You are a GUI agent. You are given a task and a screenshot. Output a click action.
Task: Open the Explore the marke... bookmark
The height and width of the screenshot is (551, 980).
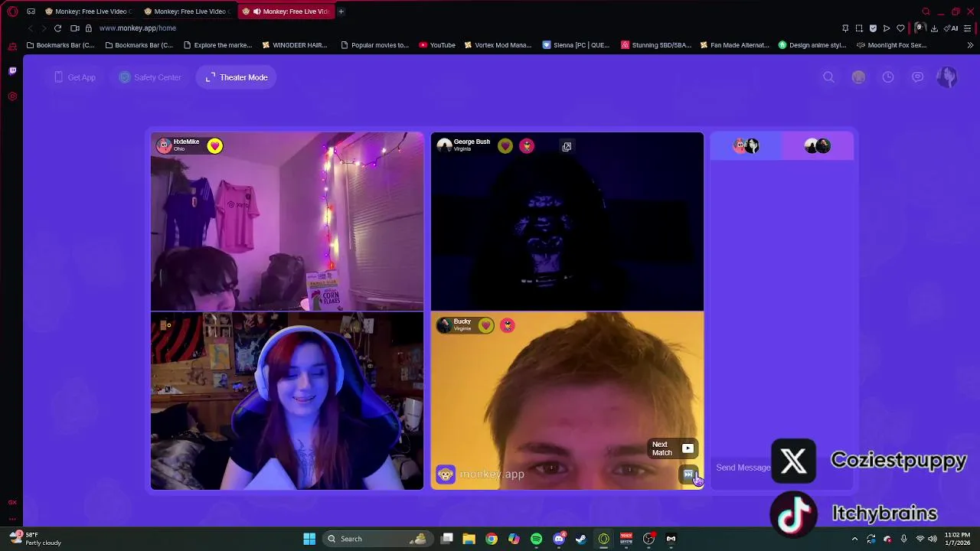click(218, 45)
